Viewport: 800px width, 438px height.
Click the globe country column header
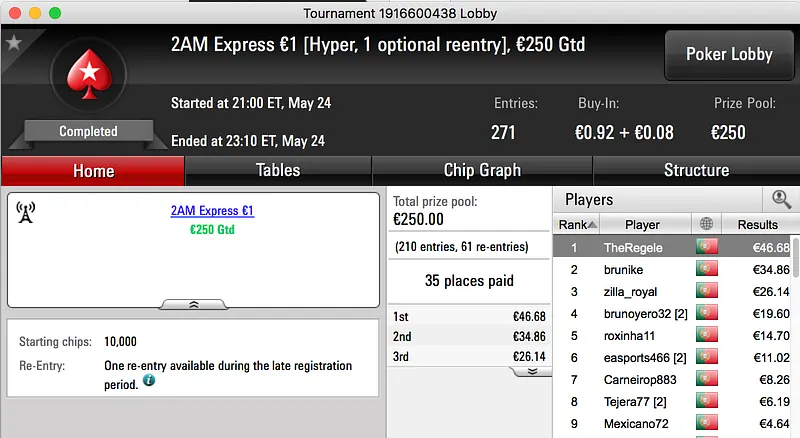[x=707, y=225]
